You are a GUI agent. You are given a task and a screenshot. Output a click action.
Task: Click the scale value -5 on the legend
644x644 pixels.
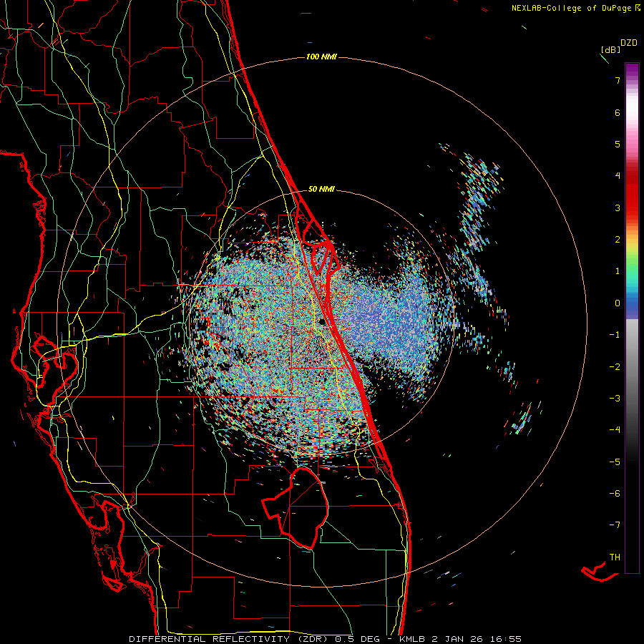tap(615, 462)
